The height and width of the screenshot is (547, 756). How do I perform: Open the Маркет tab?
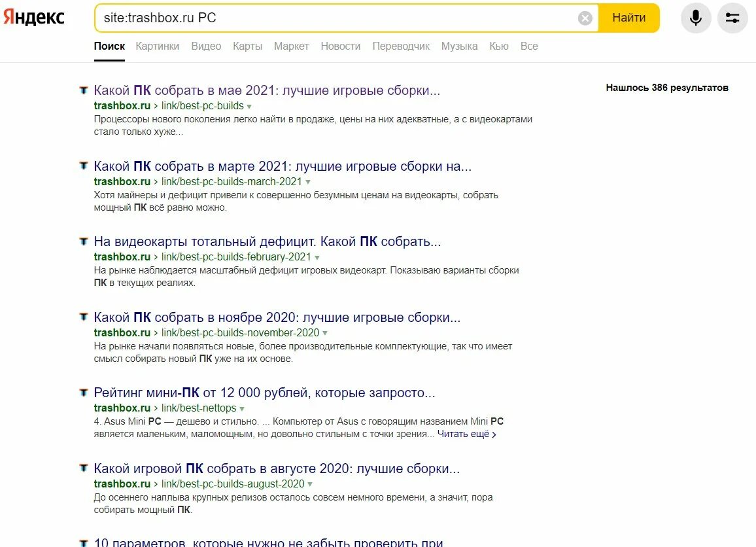[x=291, y=46]
